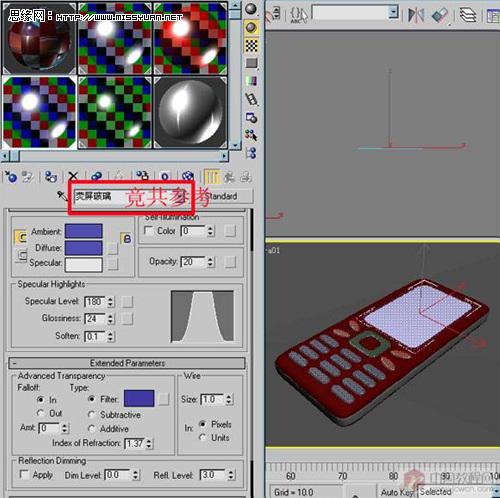Click the Mirror tool in main toolbar
Screen dimensions: 500x498
coord(416,15)
